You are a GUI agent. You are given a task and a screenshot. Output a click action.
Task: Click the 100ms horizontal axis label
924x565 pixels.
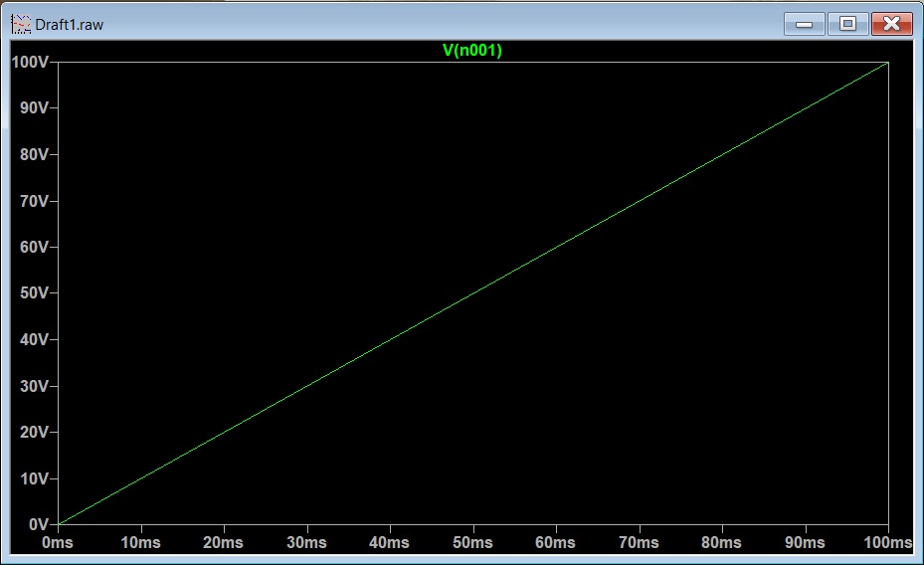[888, 542]
